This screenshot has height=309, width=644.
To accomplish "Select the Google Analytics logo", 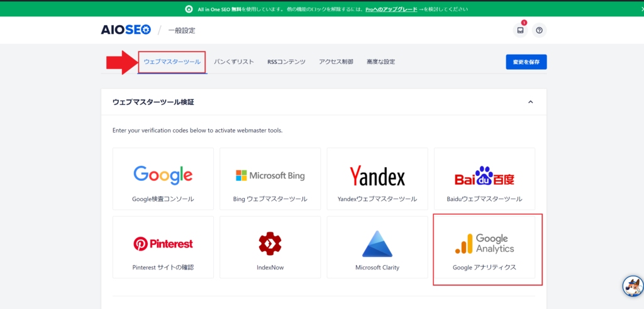I will coord(485,244).
